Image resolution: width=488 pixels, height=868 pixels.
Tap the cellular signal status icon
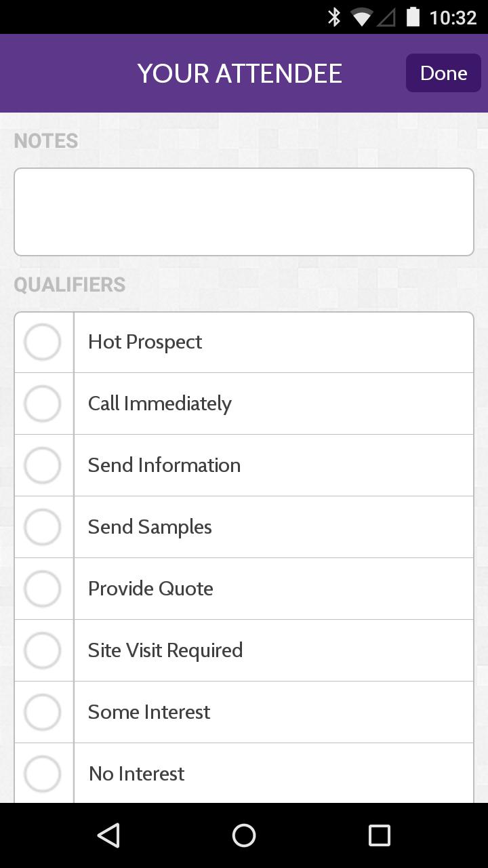(386, 17)
